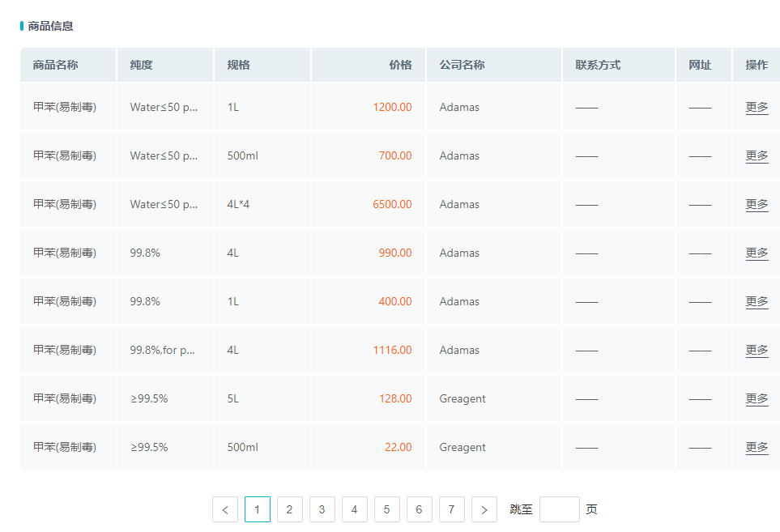Click 更多 for the 400.00 row
780x532 pixels.
click(x=757, y=301)
